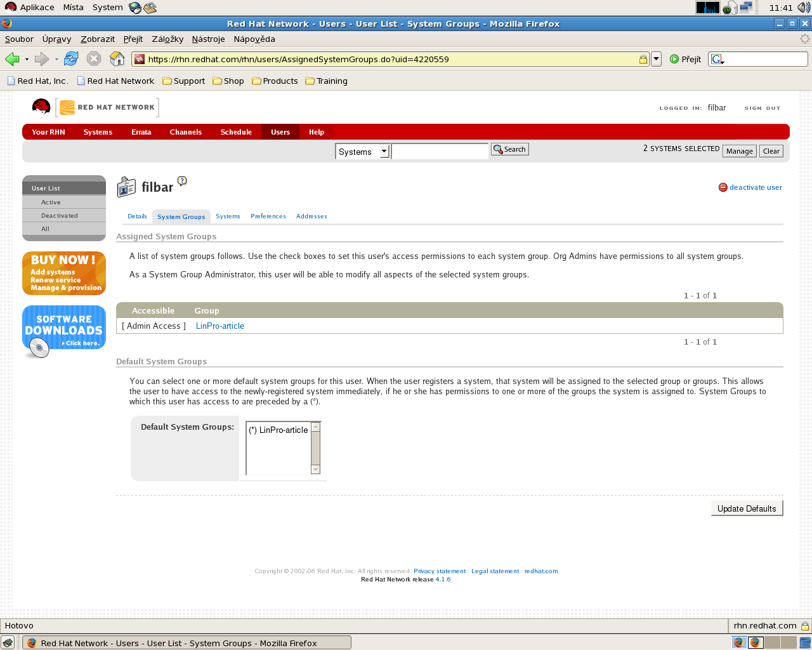Screen dimensions: 812x650
Task: Switch to the Details tab
Action: [x=137, y=216]
